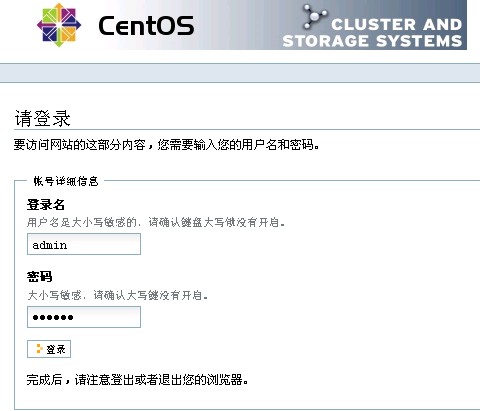Click the 请登录 page heading
Viewport: 482px width, 411px height.
click(42, 118)
